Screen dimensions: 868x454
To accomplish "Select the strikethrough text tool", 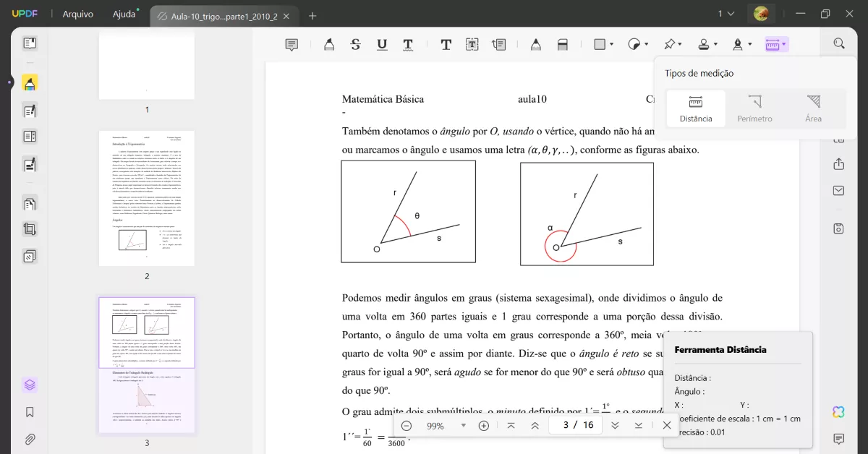I will click(x=355, y=44).
